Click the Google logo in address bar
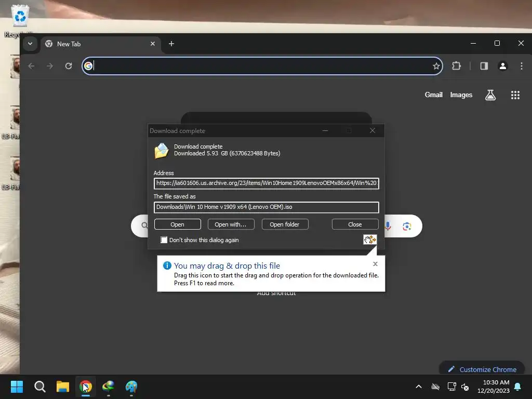532x399 pixels. 88,66
